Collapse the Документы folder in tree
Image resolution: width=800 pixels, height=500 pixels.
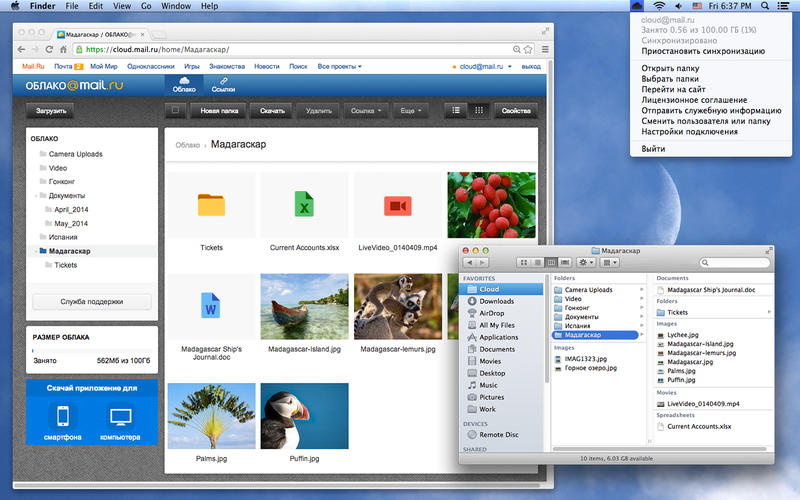point(35,196)
